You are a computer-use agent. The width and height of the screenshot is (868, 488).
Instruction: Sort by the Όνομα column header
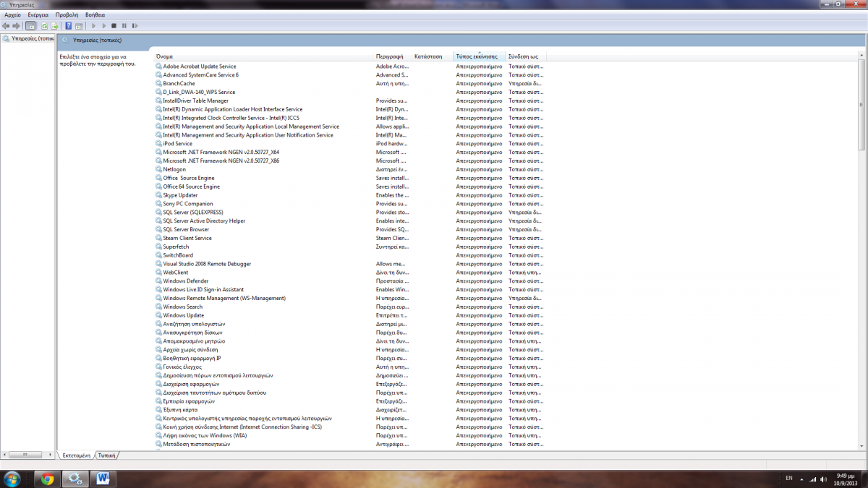click(x=263, y=56)
